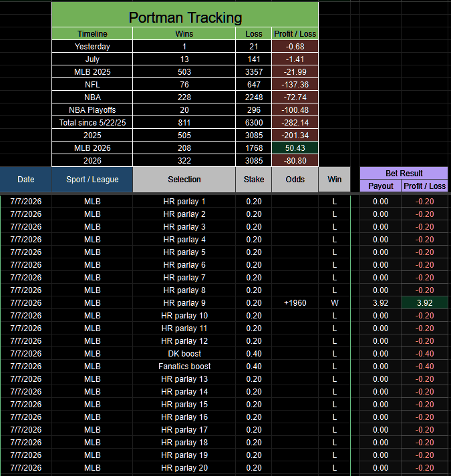
Task: Click the payout cell for HR parlay 18
Action: 380,443
